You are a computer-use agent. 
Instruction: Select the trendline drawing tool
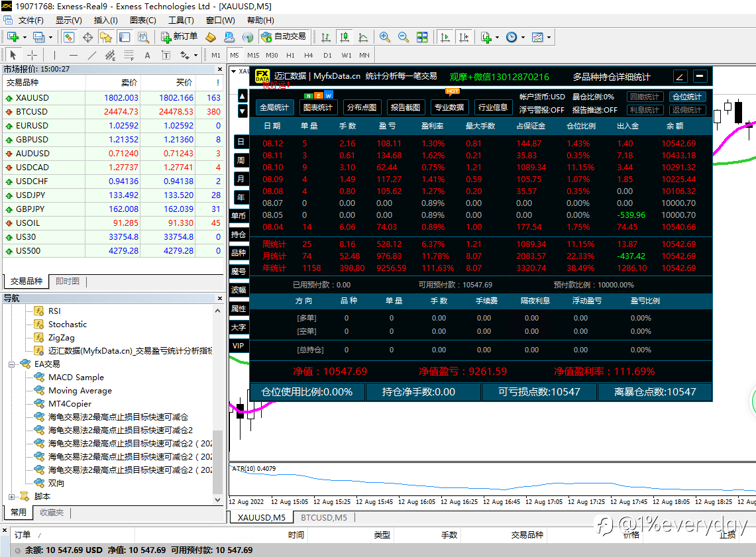pos(91,55)
